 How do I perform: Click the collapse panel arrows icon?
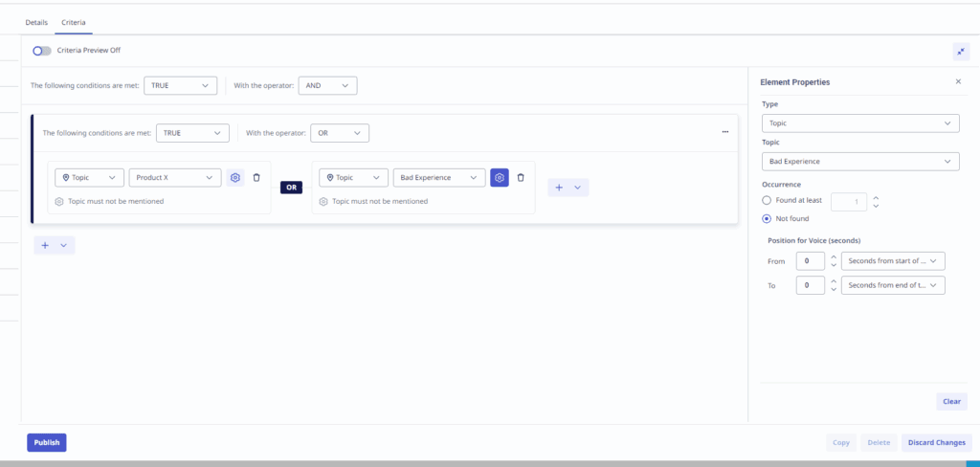[x=960, y=51]
